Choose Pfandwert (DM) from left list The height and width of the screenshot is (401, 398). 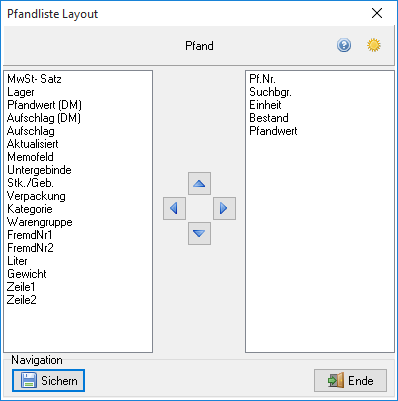tap(44, 105)
